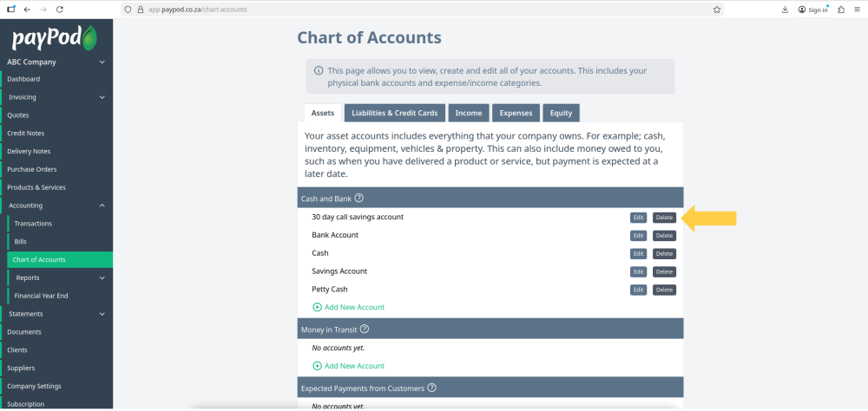The width and height of the screenshot is (868, 411).
Task: Delete the Savings Account row
Action: point(664,271)
